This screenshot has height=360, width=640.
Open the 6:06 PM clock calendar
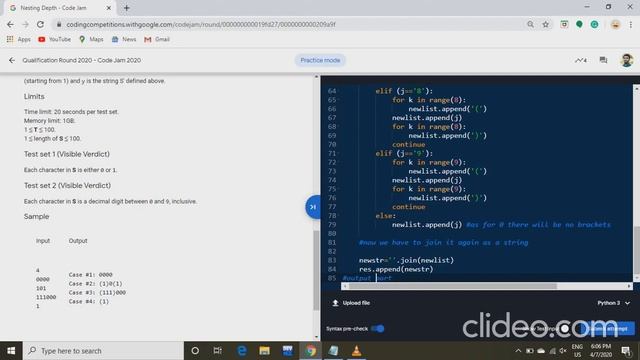pyautogui.click(x=601, y=351)
